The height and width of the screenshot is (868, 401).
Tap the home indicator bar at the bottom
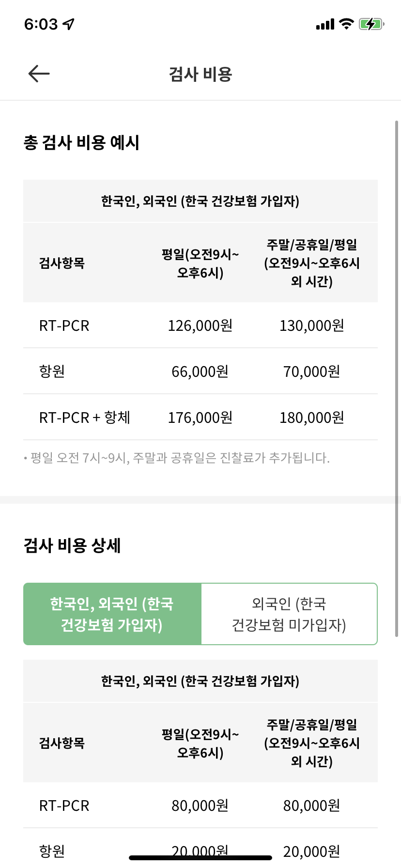[200, 857]
